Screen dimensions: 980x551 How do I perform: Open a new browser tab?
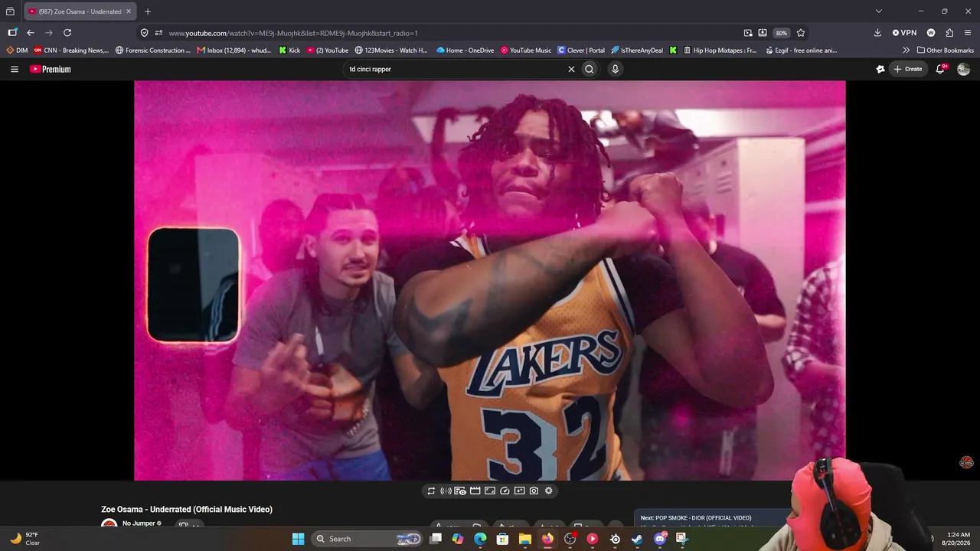(148, 11)
